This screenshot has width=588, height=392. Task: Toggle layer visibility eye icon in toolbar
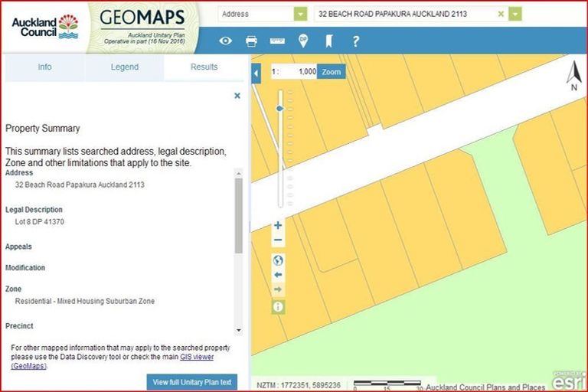tap(225, 41)
